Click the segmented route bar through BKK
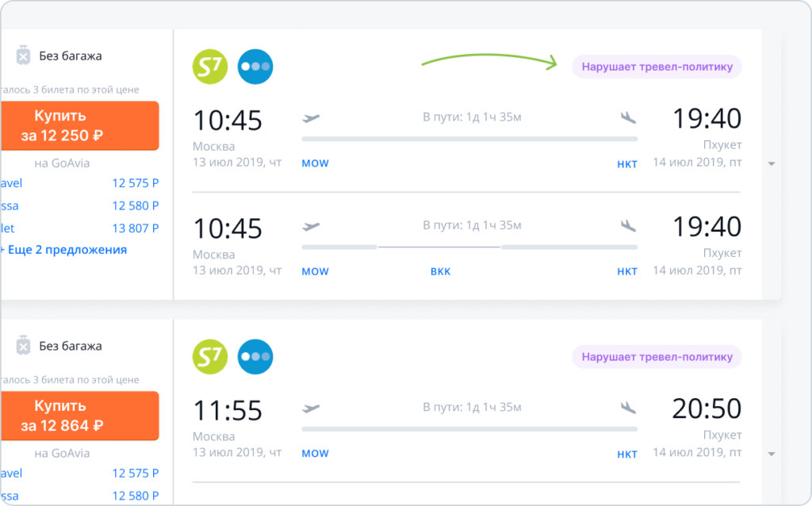Viewport: 812px width, 506px height. tap(469, 247)
